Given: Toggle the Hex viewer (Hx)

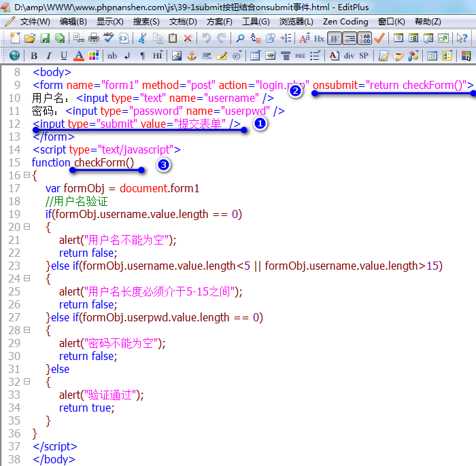Looking at the screenshot, I should (x=319, y=38).
